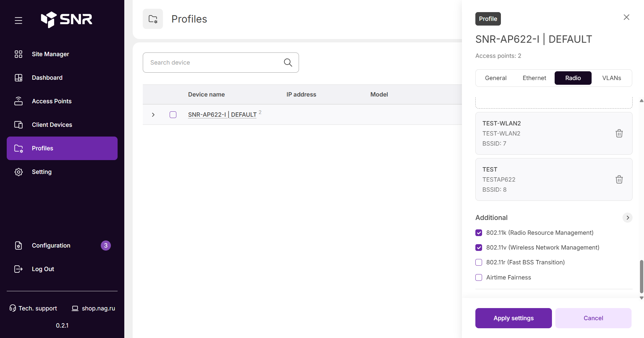Switch to the VLANs tab
644x338 pixels.
point(611,78)
